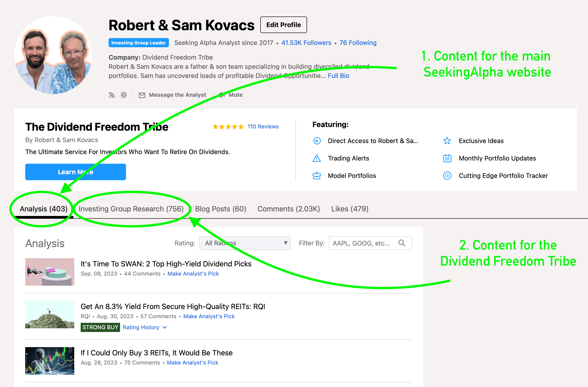The height and width of the screenshot is (387, 588).
Task: Switch to the Blog Posts tab
Action: coord(220,209)
